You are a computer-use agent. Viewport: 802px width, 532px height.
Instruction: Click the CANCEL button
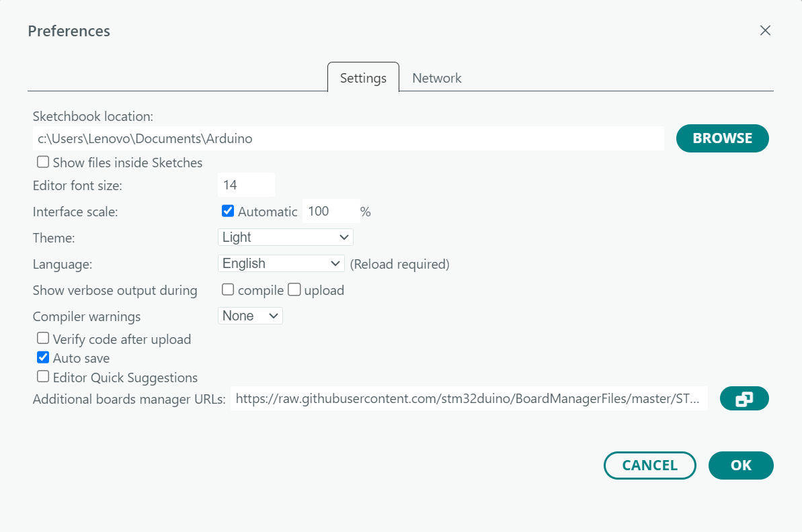(649, 465)
